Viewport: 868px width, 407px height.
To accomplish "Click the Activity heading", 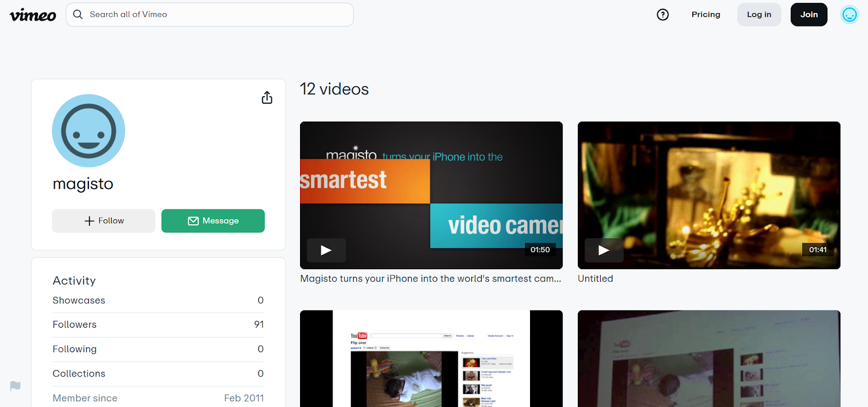I will tap(74, 281).
